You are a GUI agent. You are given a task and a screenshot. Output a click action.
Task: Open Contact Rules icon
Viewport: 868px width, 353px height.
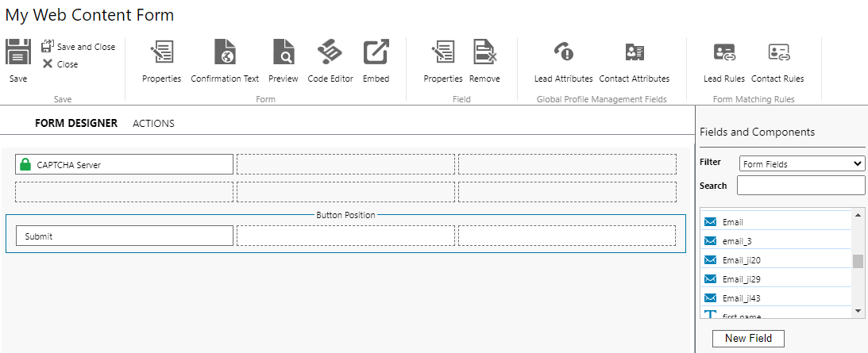click(778, 52)
